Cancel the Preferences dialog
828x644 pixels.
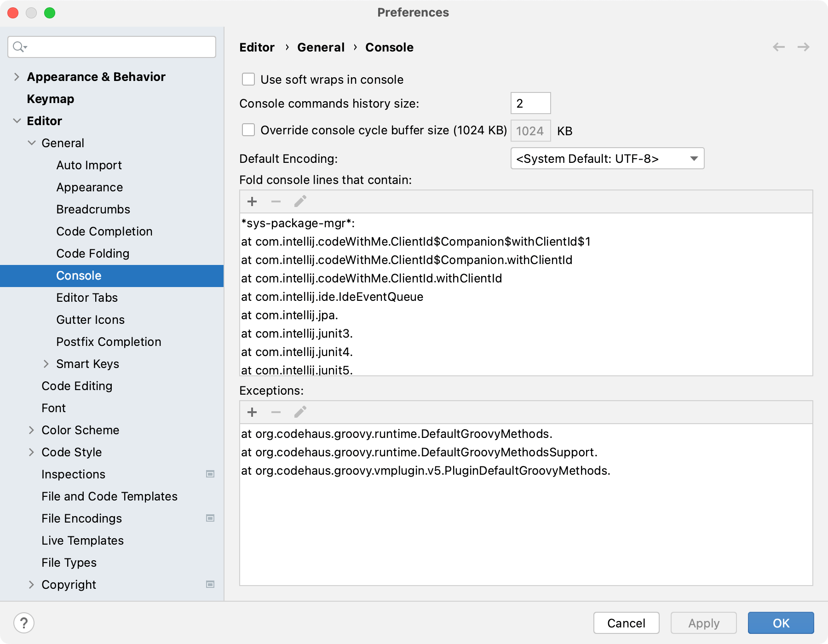click(626, 623)
